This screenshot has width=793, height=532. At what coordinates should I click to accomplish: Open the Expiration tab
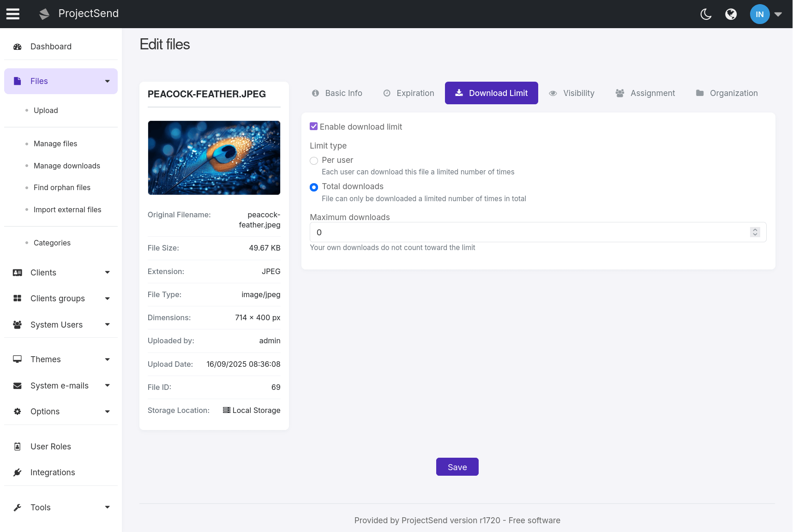click(409, 93)
